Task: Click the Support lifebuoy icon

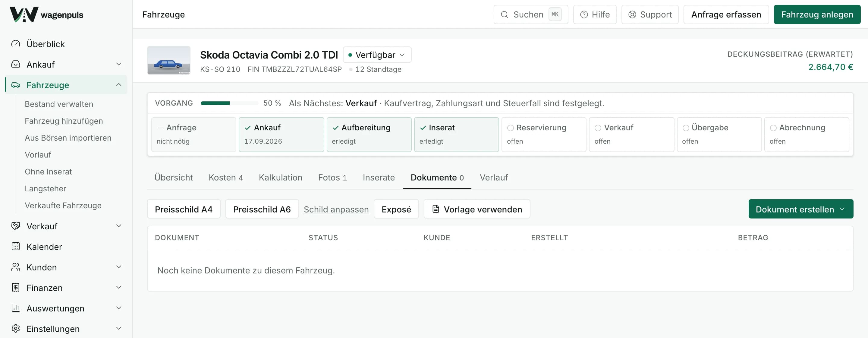Action: 632,14
